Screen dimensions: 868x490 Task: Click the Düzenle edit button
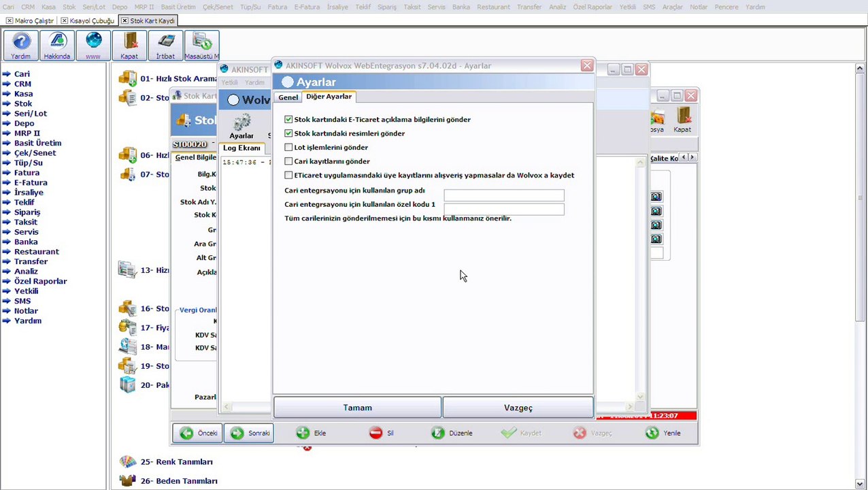click(452, 433)
